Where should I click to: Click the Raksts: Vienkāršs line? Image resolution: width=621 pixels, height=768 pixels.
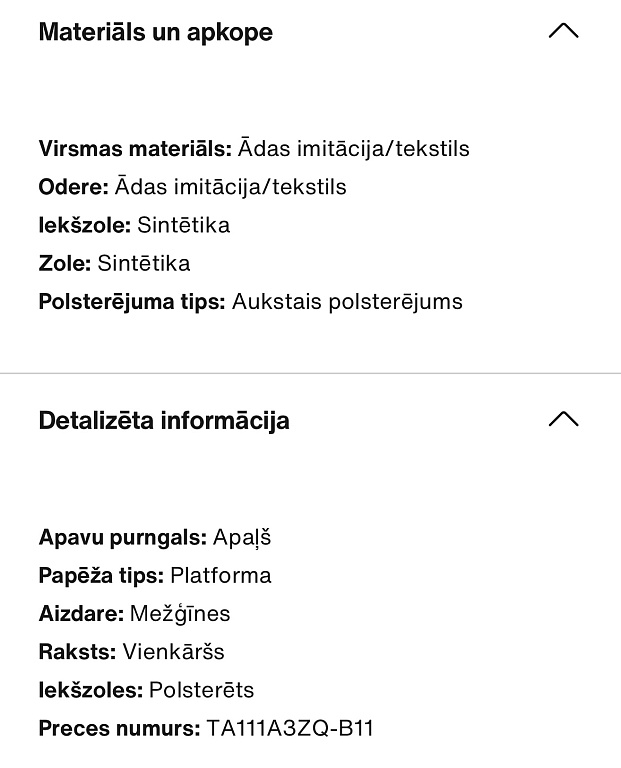point(131,652)
